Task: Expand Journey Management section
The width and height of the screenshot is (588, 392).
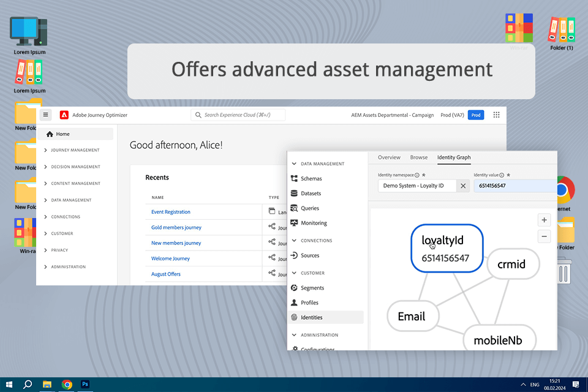Action: coord(72,150)
